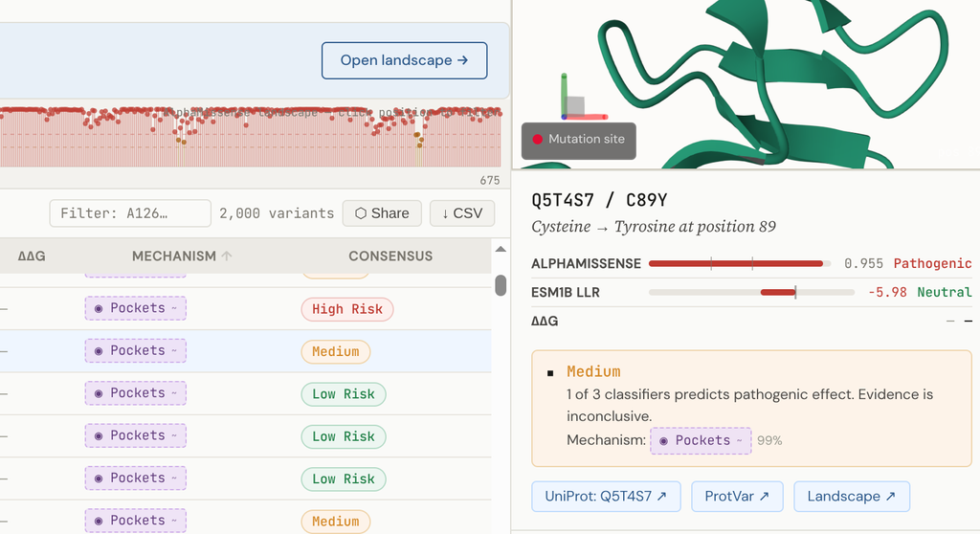Open the ProtVar external link
The image size is (980, 534).
[737, 497]
